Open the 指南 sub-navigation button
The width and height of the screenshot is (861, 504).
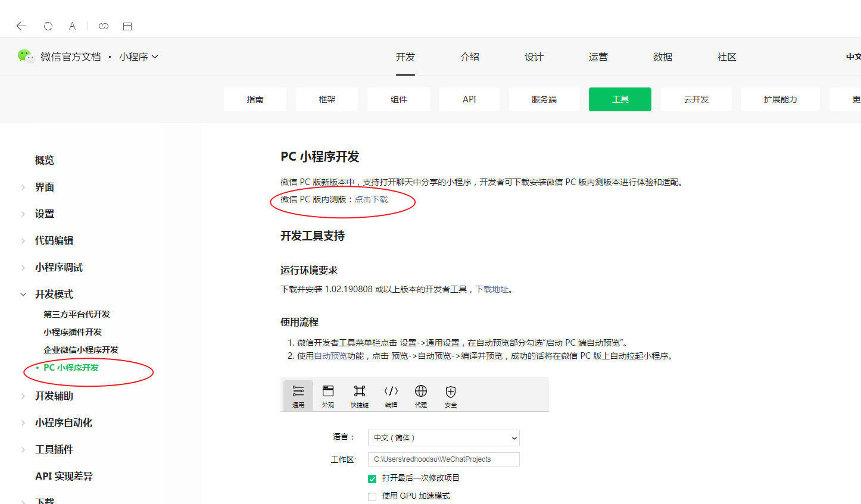tap(255, 99)
